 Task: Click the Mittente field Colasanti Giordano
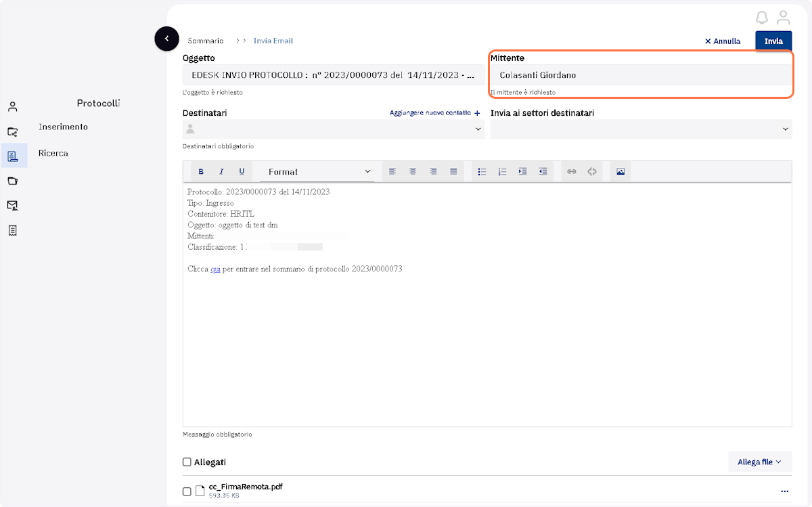click(641, 75)
